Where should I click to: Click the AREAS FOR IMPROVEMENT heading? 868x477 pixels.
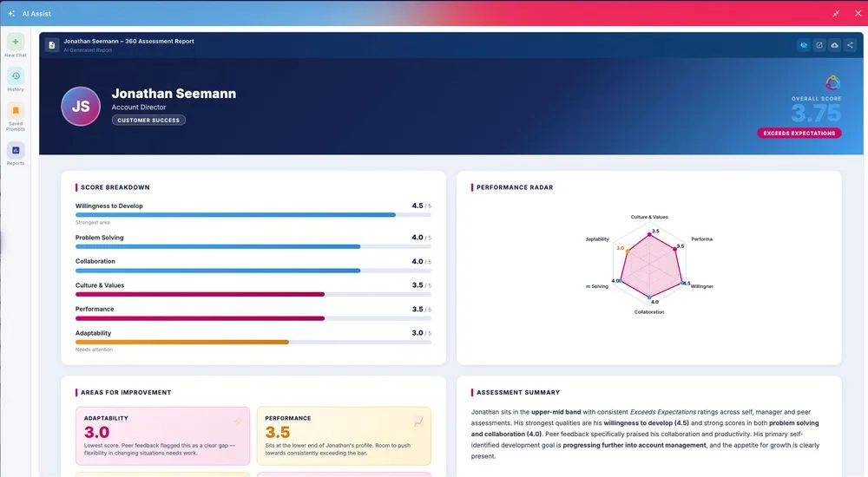click(x=126, y=392)
